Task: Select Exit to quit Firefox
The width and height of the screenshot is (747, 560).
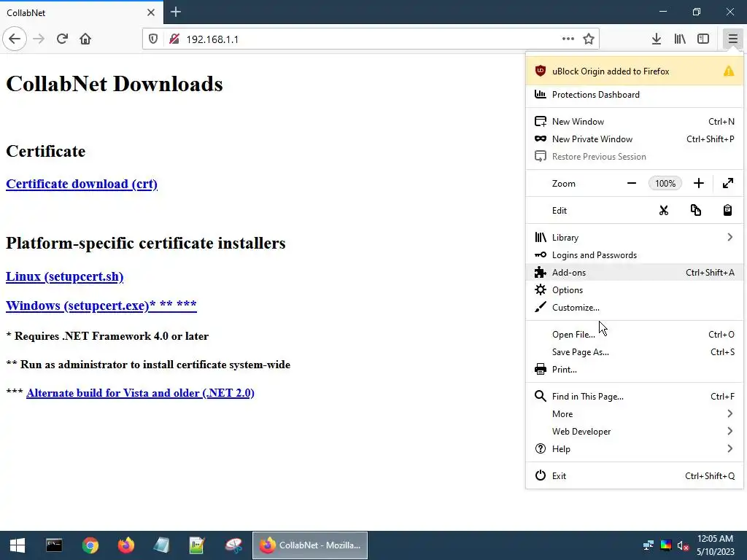Action: click(x=634, y=475)
